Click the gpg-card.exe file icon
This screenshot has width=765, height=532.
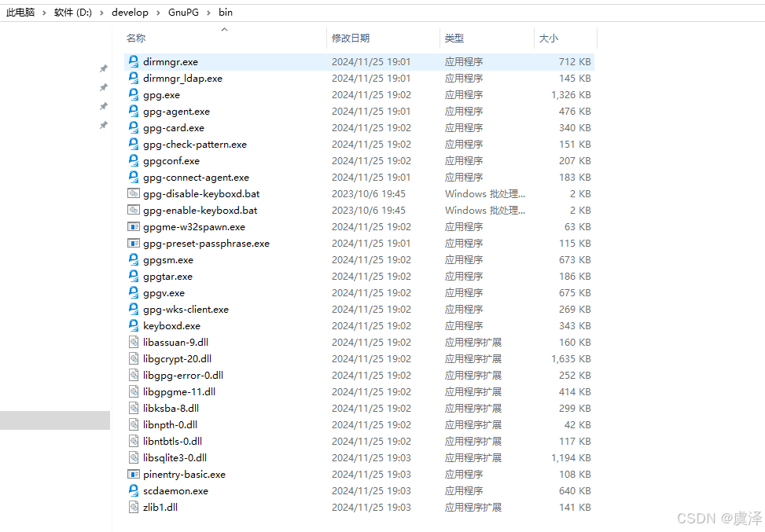click(133, 128)
